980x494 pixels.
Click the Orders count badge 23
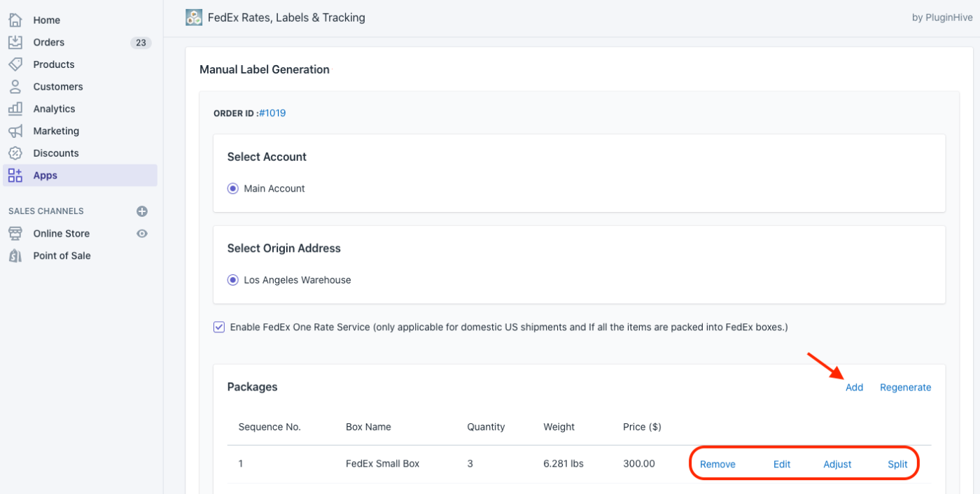click(x=141, y=43)
